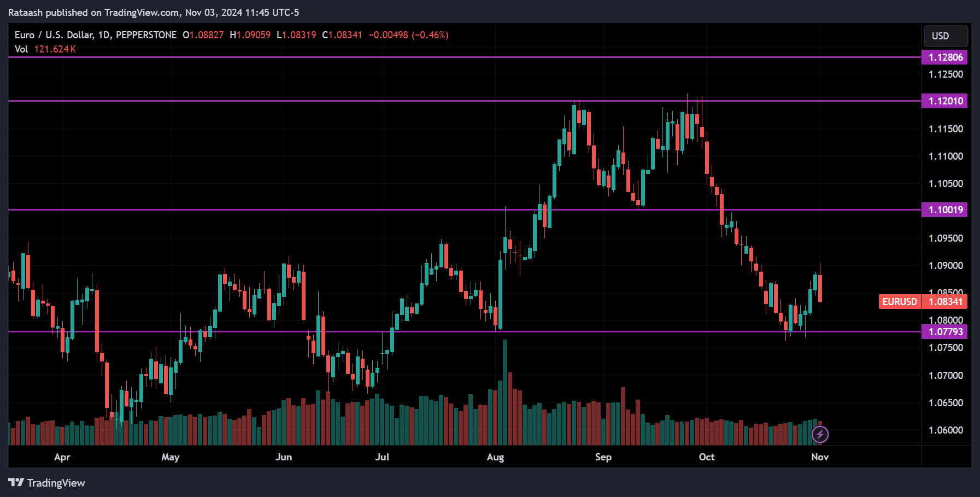Click the 1.06500 price axis label
Image resolution: width=980 pixels, height=497 pixels.
click(x=946, y=403)
